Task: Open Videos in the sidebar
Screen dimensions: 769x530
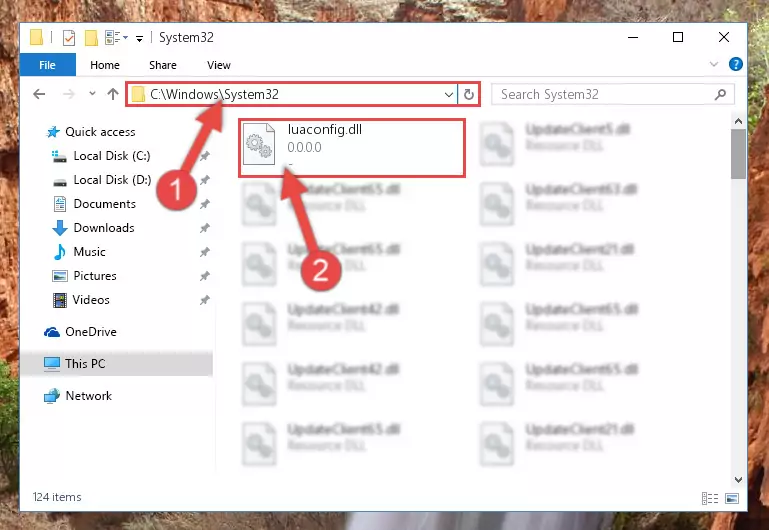Action: [x=91, y=300]
